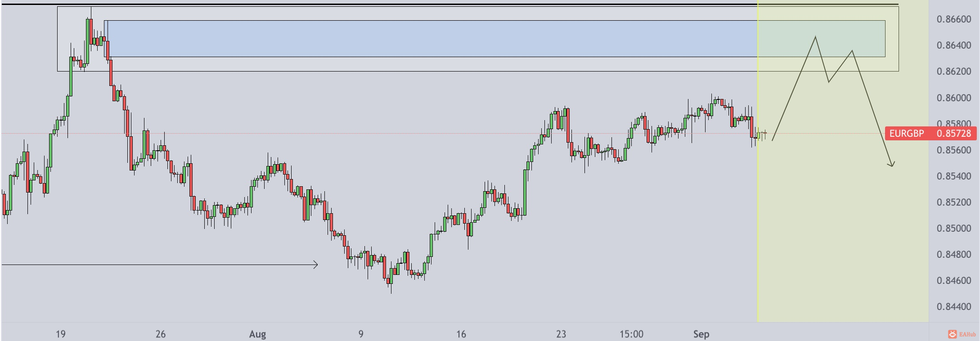Click the 0.84400 price axis label
980x341 pixels.
coord(953,307)
